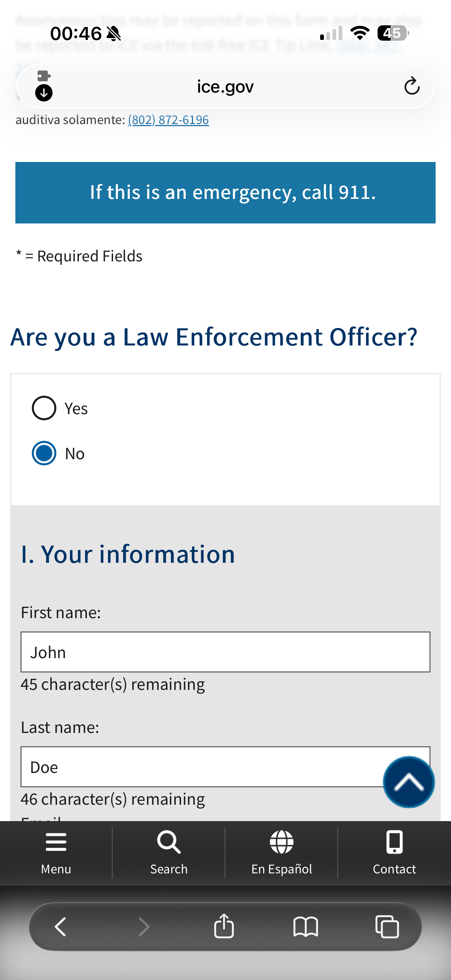Select Yes for Law Enforcement Officer
451x980 pixels.
[44, 408]
